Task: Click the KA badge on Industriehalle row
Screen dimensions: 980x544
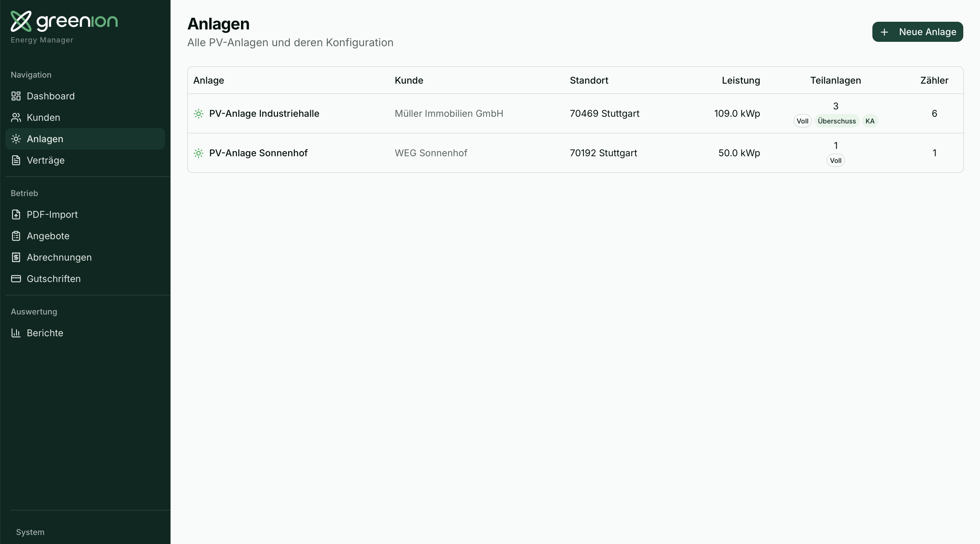Action: 870,121
